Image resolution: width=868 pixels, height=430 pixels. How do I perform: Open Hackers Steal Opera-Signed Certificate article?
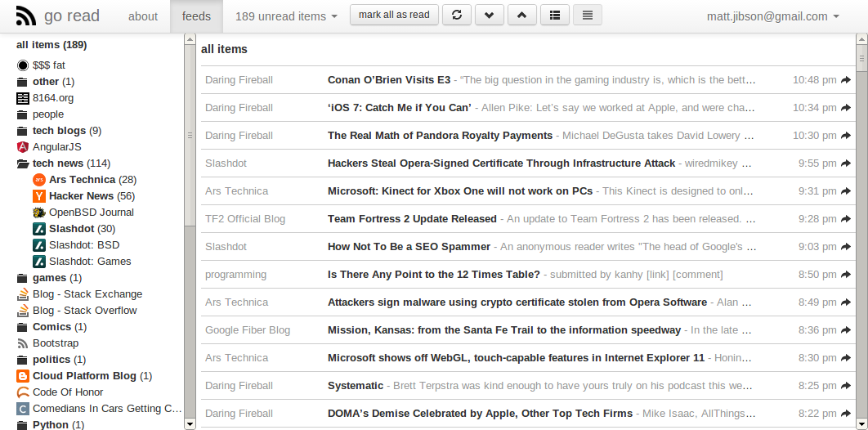[x=502, y=163]
